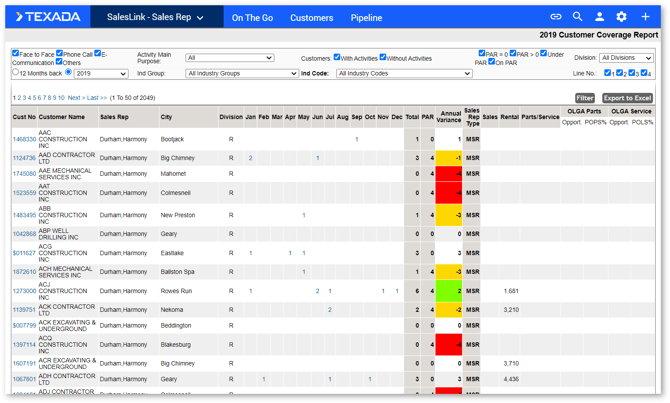Open customer number 1468330 link

24,140
